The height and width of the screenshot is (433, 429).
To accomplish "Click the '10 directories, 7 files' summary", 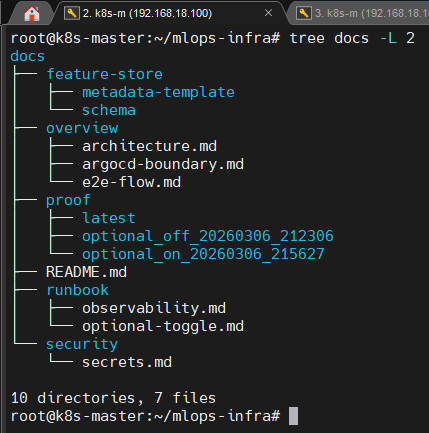I will 113,398.
